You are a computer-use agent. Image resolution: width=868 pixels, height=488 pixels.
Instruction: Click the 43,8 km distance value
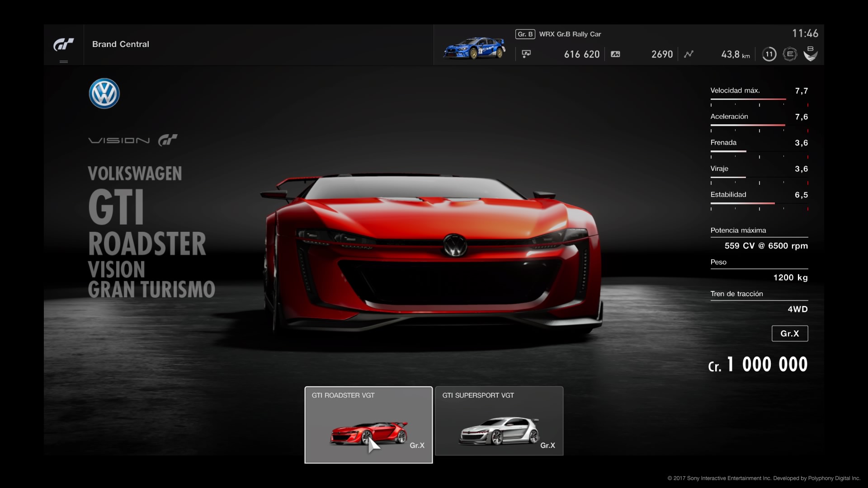pos(736,54)
